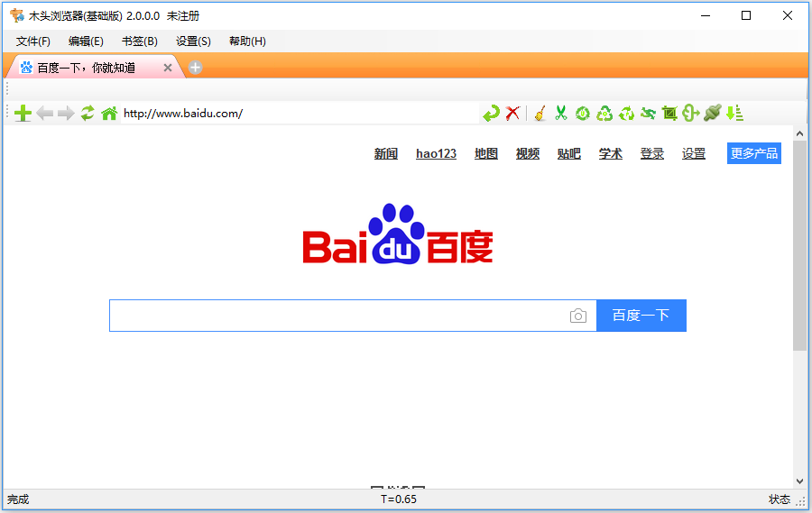
Task: Click the green plus new-tab toolbar icon
Action: (x=23, y=114)
